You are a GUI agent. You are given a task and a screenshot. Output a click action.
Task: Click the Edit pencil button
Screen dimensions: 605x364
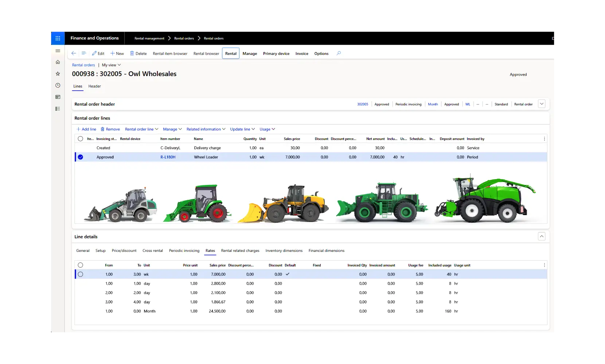click(98, 54)
